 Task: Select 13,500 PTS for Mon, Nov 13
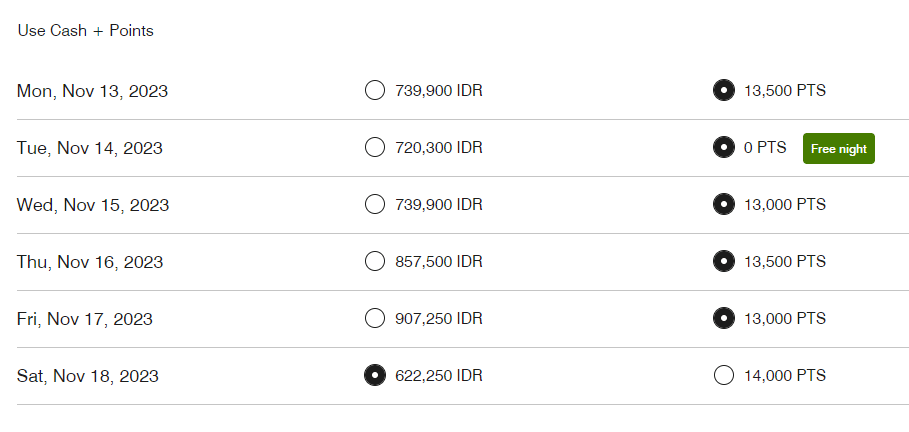point(722,91)
